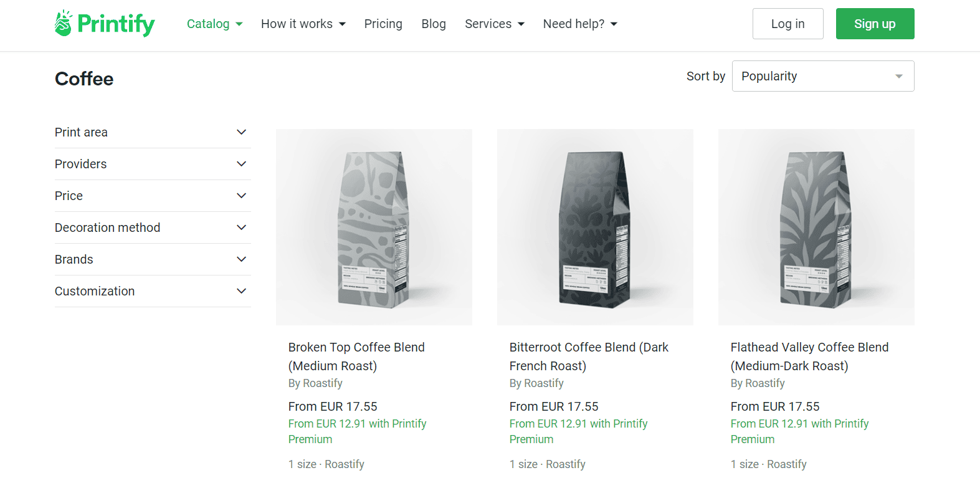Expand the Customization filter section
980x493 pixels.
152,291
